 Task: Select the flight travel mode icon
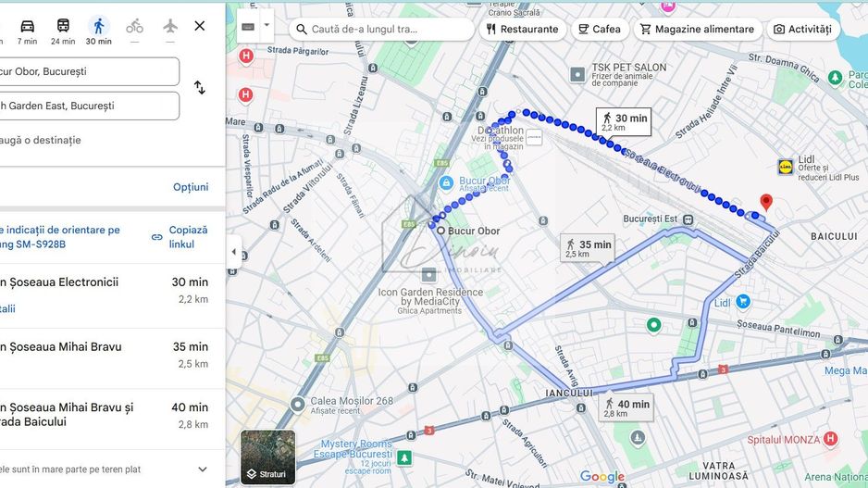pos(170,26)
